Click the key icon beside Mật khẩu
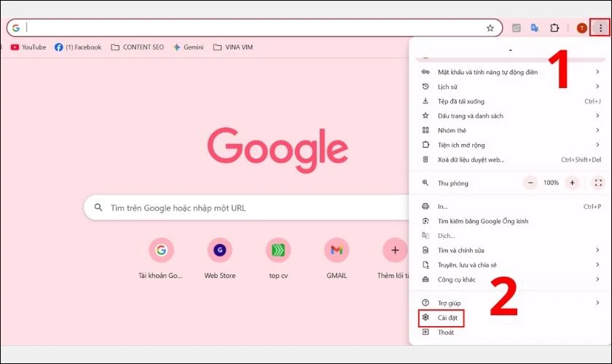The height and width of the screenshot is (364, 612). coord(425,72)
